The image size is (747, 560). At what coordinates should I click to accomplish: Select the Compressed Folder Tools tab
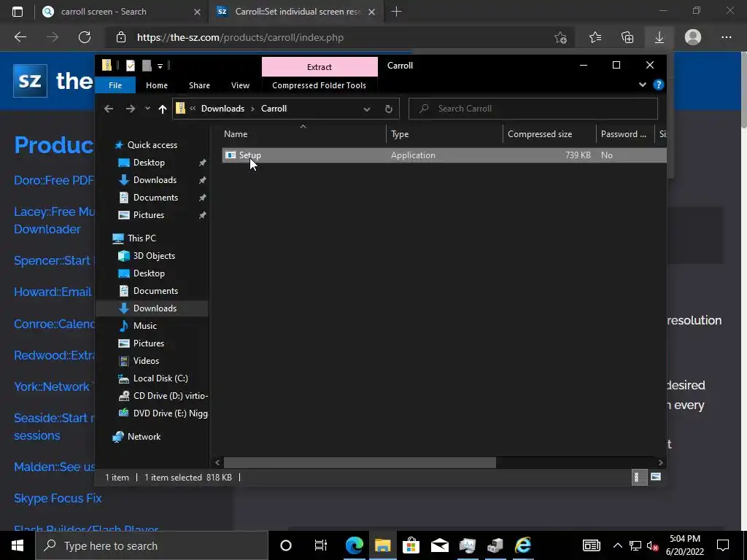[x=320, y=85]
